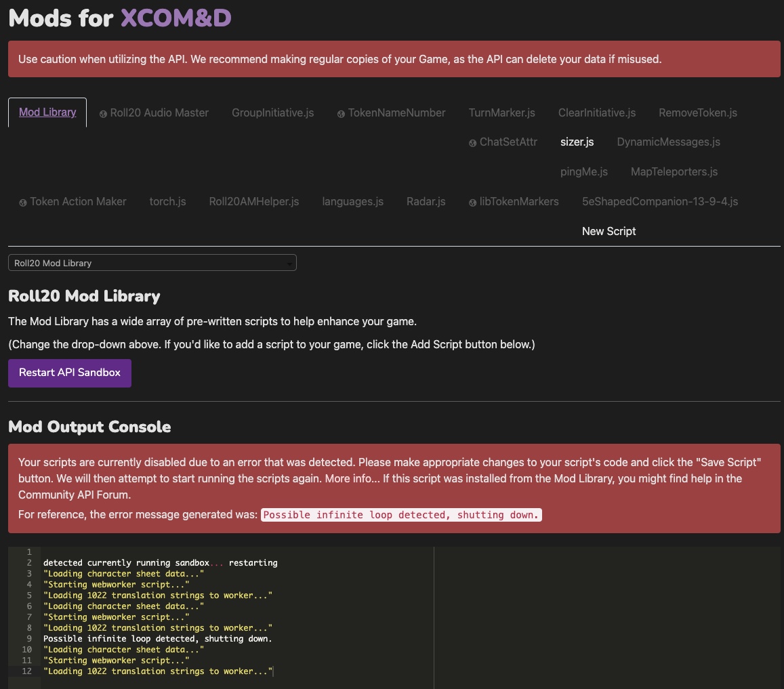This screenshot has height=689, width=784.
Task: Click console line 9 'Possible infinite loop detected'
Action: coord(157,639)
